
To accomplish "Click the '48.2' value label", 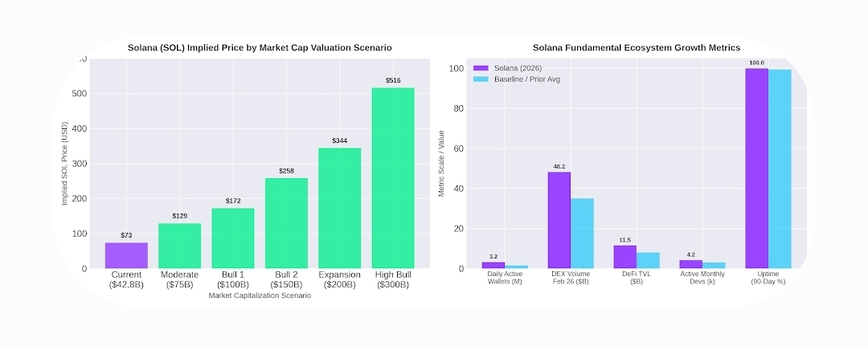I will pos(559,166).
